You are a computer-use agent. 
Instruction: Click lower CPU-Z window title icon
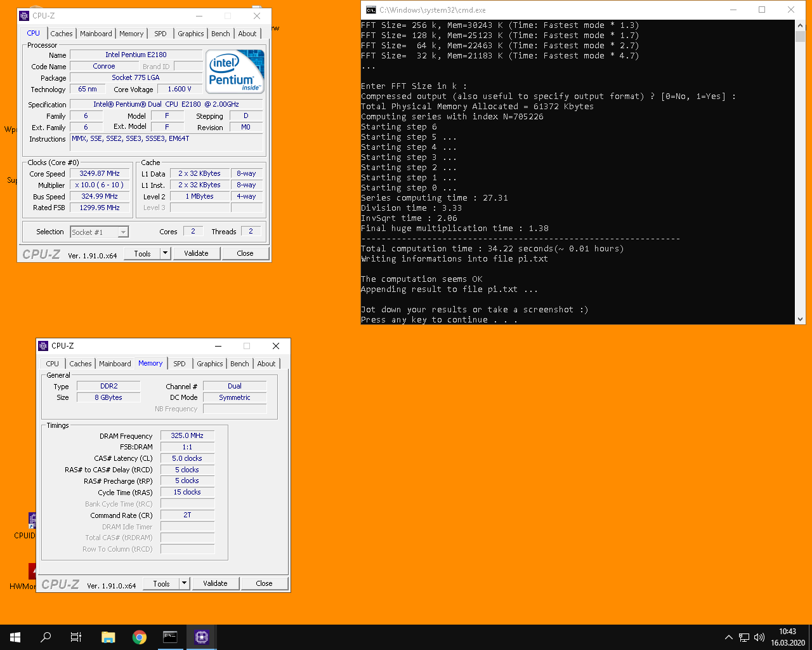click(43, 346)
